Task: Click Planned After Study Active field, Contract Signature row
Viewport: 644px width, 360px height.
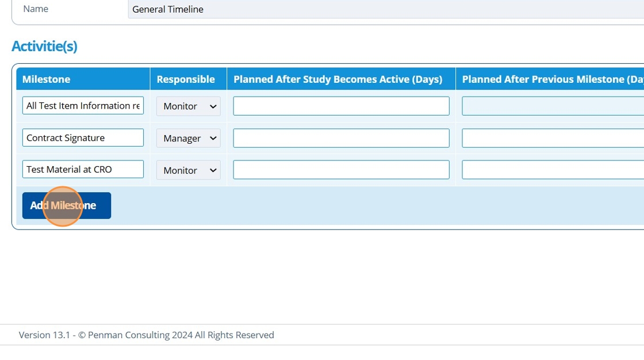Action: point(341,138)
